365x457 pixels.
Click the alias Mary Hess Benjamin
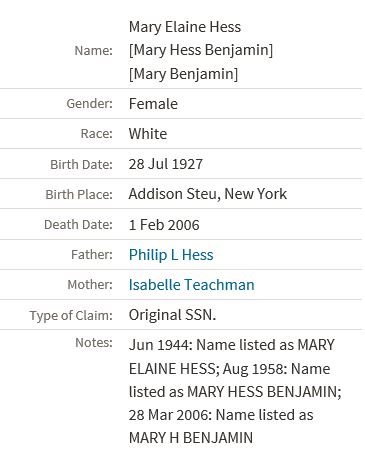coord(201,50)
